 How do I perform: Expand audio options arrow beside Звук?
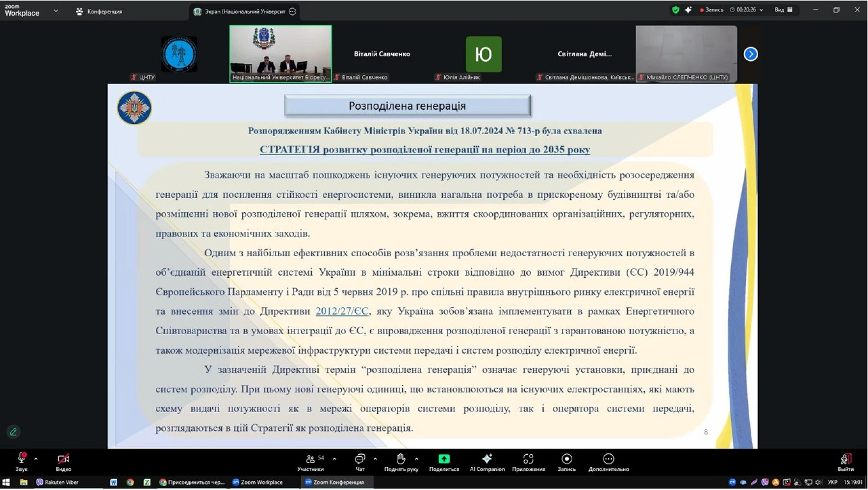pos(36,459)
